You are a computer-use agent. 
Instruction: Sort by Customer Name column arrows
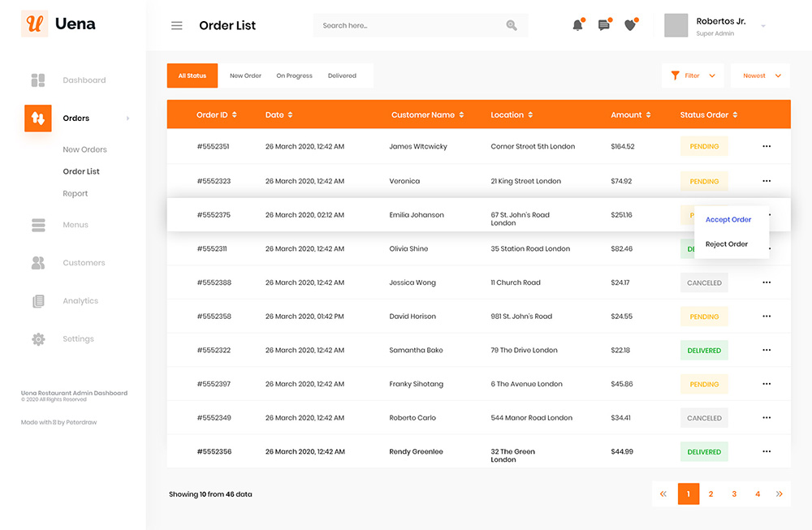pyautogui.click(x=461, y=115)
